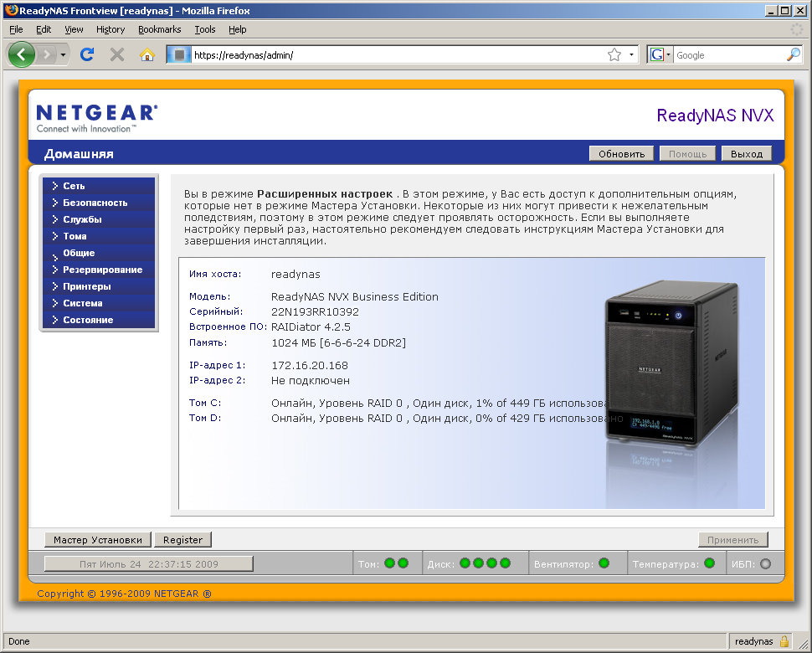Expand the Тома sidebar section
The width and height of the screenshot is (812, 653).
click(x=99, y=236)
